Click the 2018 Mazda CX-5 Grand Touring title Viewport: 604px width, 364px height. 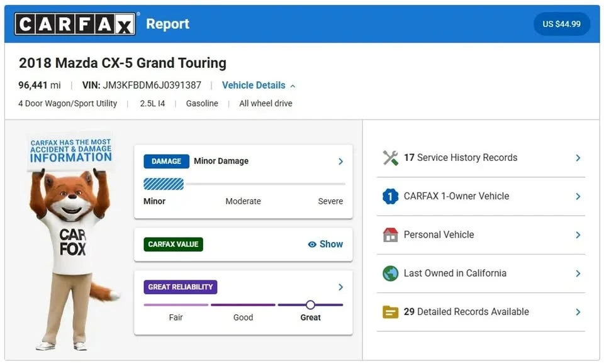coord(123,63)
